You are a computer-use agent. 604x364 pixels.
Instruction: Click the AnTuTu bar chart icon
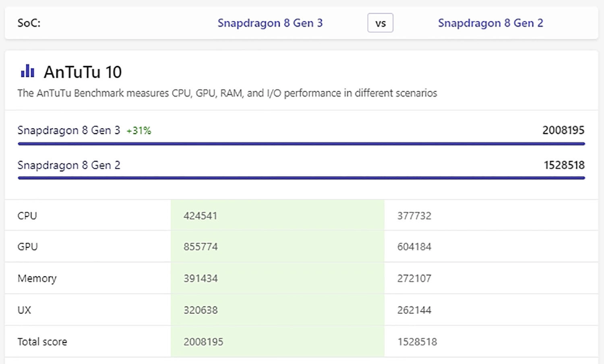tap(28, 71)
